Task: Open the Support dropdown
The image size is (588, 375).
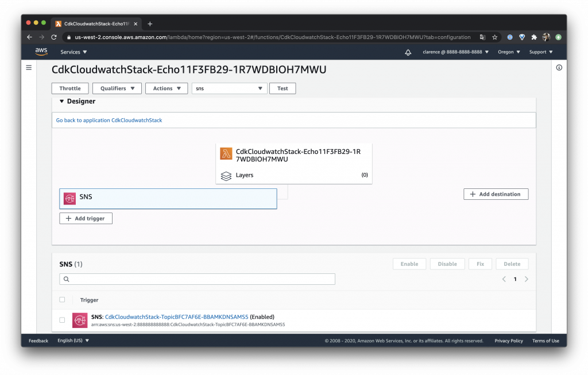Action: [x=541, y=52]
